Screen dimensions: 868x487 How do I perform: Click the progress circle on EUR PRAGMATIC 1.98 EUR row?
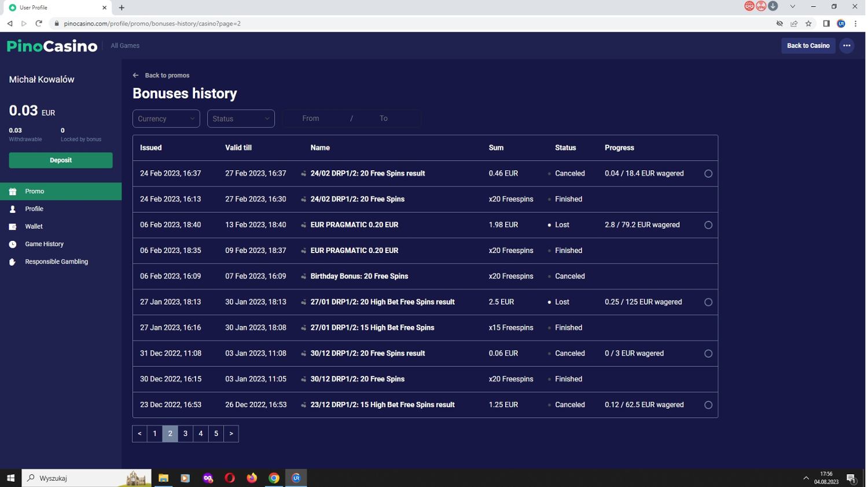click(708, 225)
